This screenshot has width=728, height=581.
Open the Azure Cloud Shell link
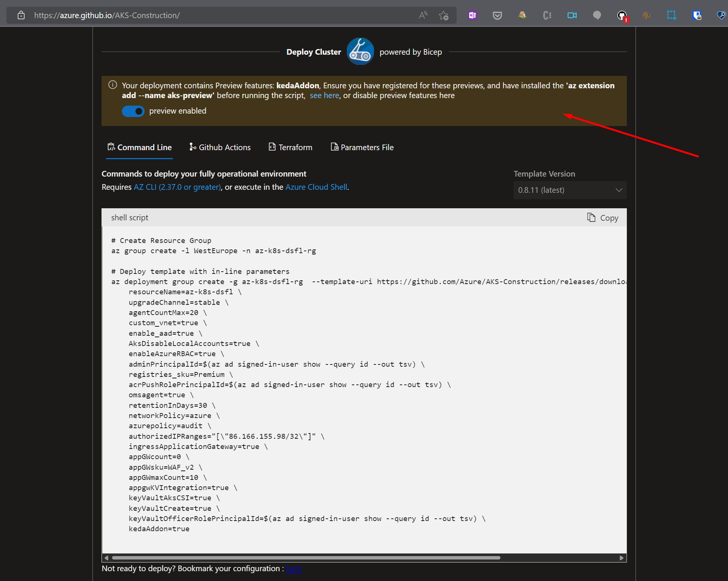[316, 187]
